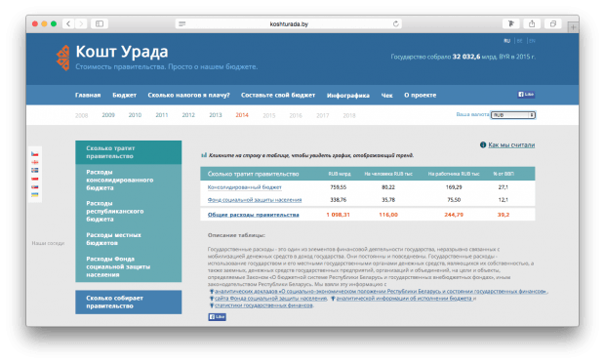605x364 pixels.
Task: Click the Facebook Like button in navigation bar
Action: [x=526, y=95]
